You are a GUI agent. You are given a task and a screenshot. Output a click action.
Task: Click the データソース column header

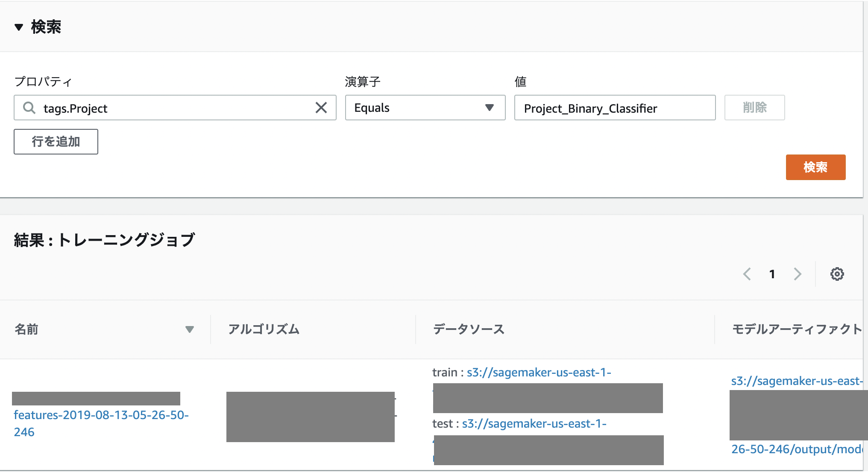[469, 329]
